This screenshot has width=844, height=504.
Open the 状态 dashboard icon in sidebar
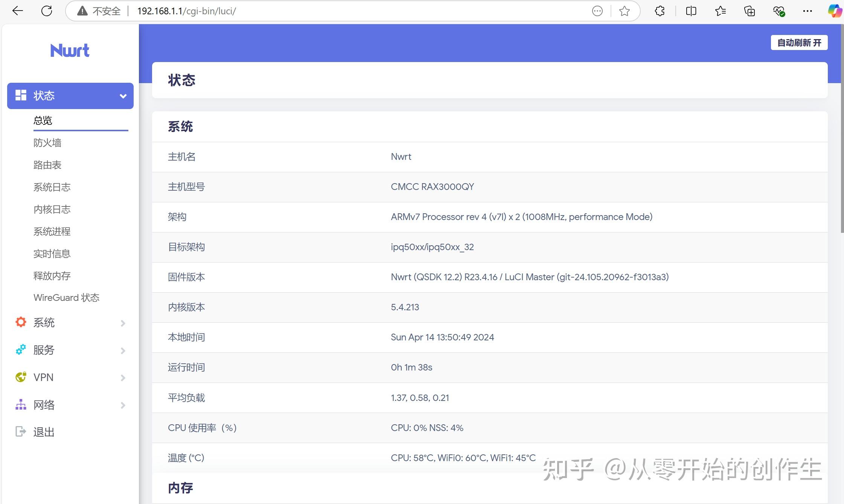point(20,95)
